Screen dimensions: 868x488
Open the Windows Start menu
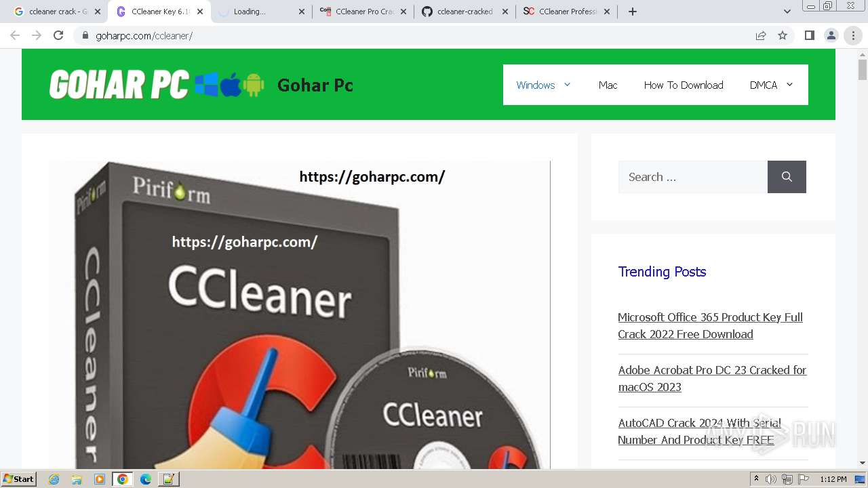pyautogui.click(x=19, y=479)
